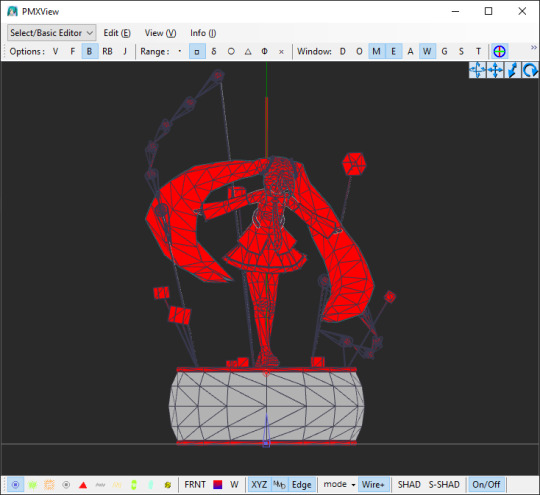Image resolution: width=540 pixels, height=495 pixels.
Task: Open window D from the Window toolbar
Action: 343,51
